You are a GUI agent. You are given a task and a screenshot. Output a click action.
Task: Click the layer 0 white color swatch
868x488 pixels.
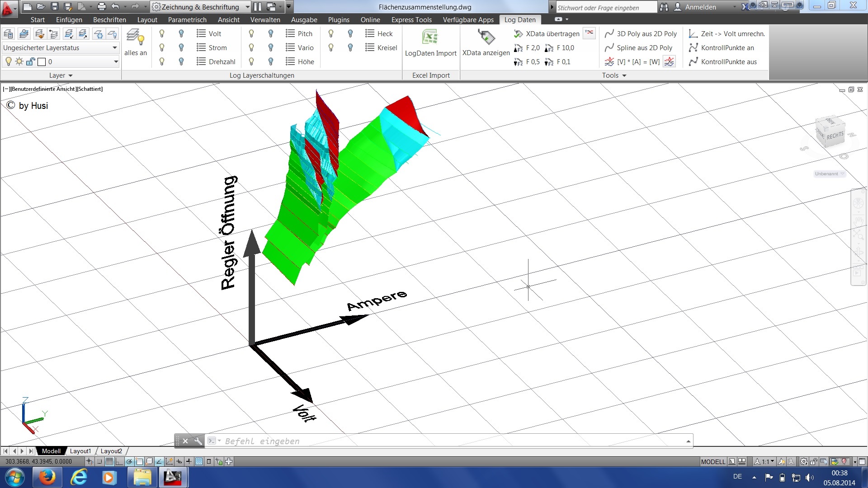tap(42, 62)
